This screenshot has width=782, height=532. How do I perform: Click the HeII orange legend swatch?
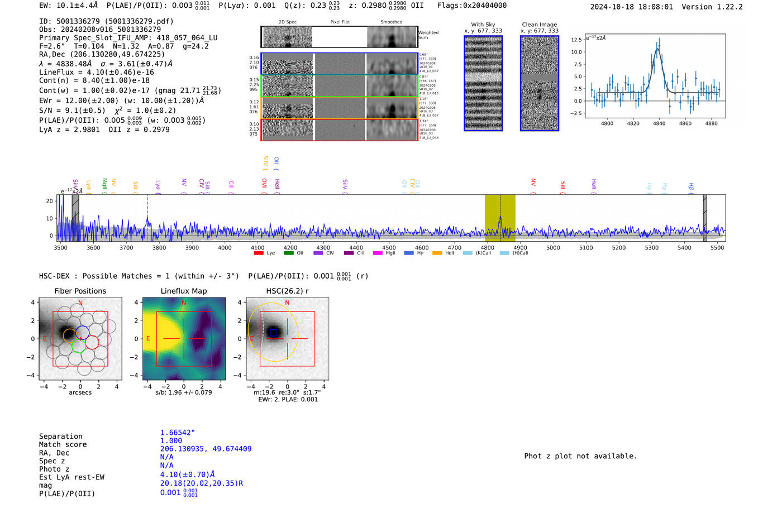[x=437, y=253]
